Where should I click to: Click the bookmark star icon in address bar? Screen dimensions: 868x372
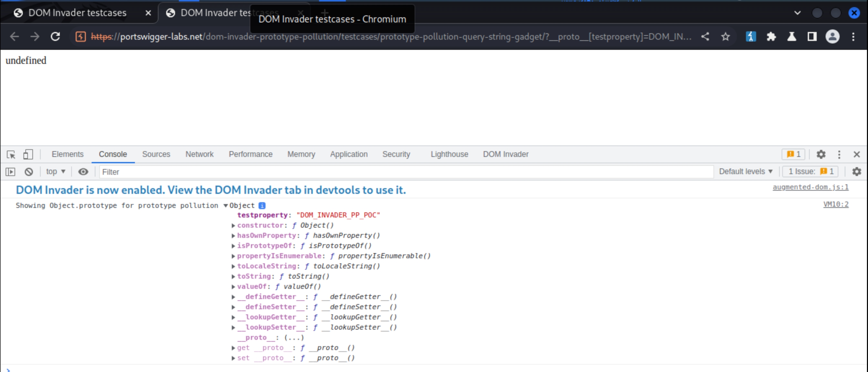[726, 37]
